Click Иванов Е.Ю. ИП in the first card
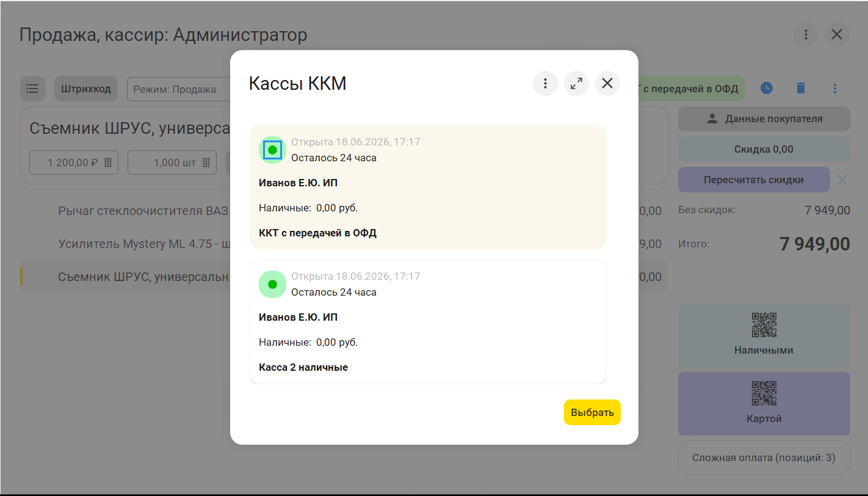 298,183
